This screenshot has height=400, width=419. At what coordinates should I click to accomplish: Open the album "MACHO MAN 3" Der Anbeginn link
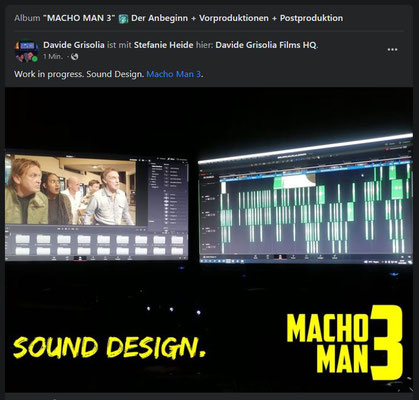(x=193, y=18)
